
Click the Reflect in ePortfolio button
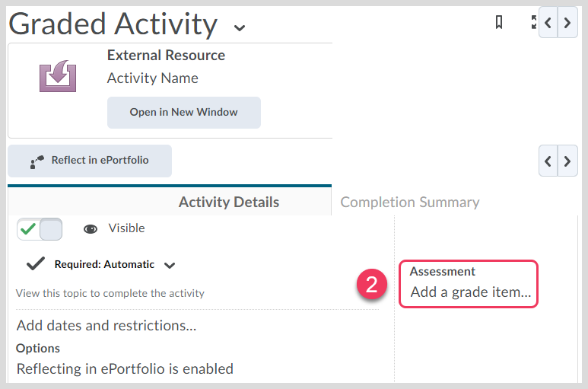[x=90, y=161]
